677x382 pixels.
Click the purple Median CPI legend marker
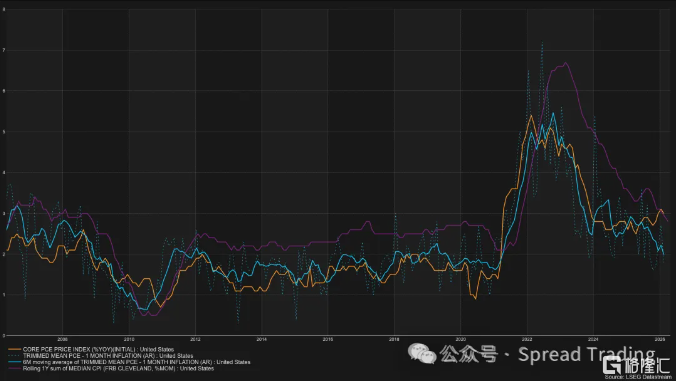tap(14, 369)
